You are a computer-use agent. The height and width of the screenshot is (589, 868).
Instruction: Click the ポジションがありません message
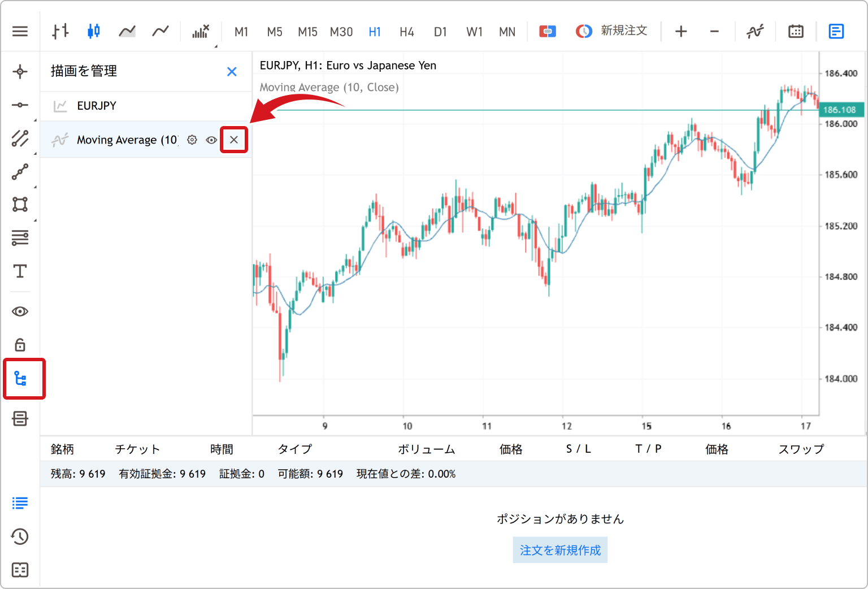point(560,519)
